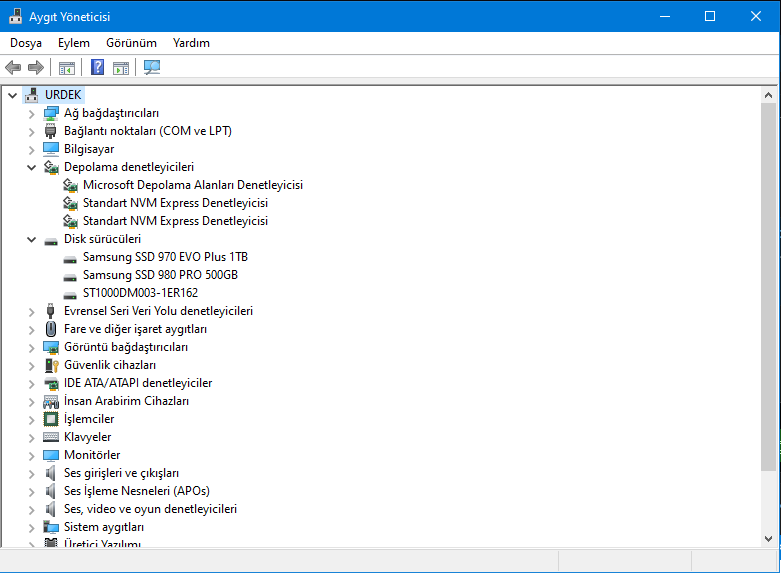This screenshot has width=781, height=573.
Task: Click the Klavyeler keyboard icon
Action: (x=51, y=437)
